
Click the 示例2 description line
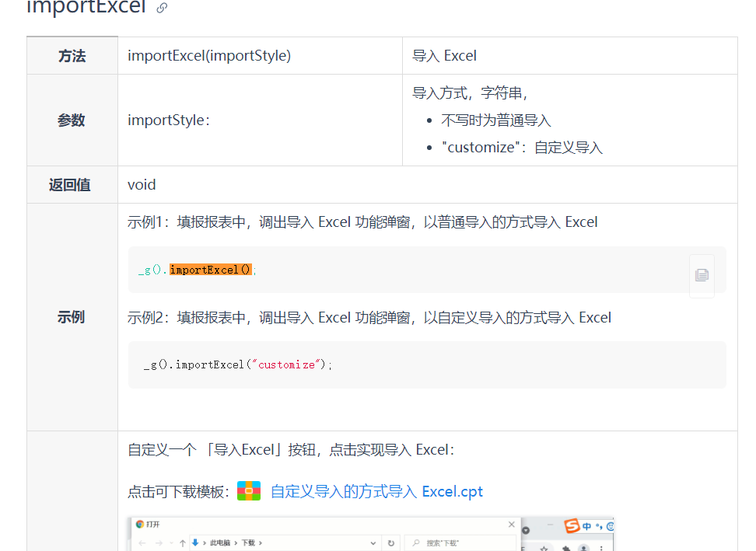(x=369, y=317)
